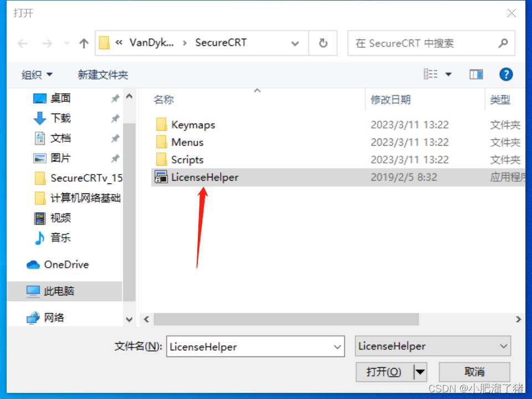Image resolution: width=532 pixels, height=399 pixels.
Task: Select the LicenseHelper application file
Action: [337, 177]
